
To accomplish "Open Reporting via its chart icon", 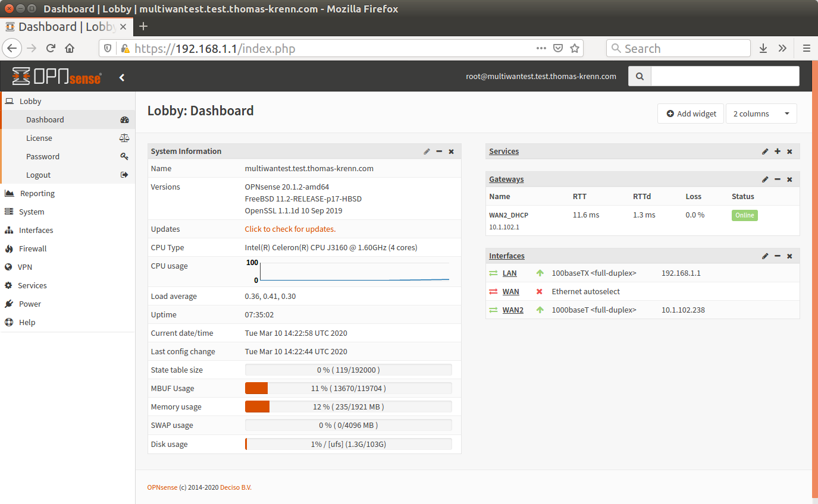I will click(x=8, y=193).
